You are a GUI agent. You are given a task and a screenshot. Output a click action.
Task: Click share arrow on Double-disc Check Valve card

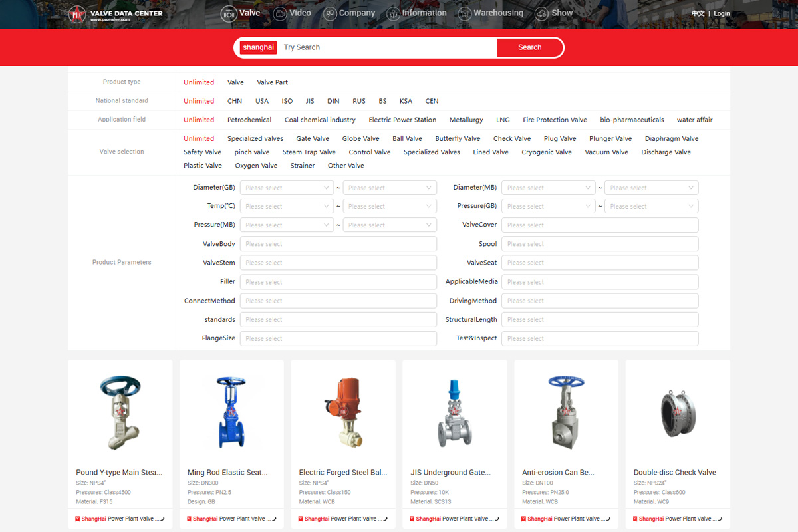click(x=719, y=519)
